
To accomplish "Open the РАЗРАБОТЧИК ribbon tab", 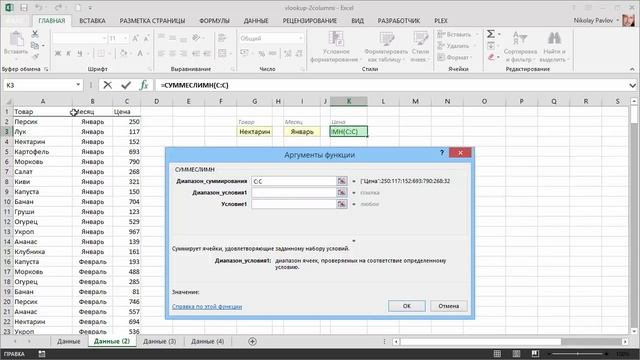I will point(398,20).
